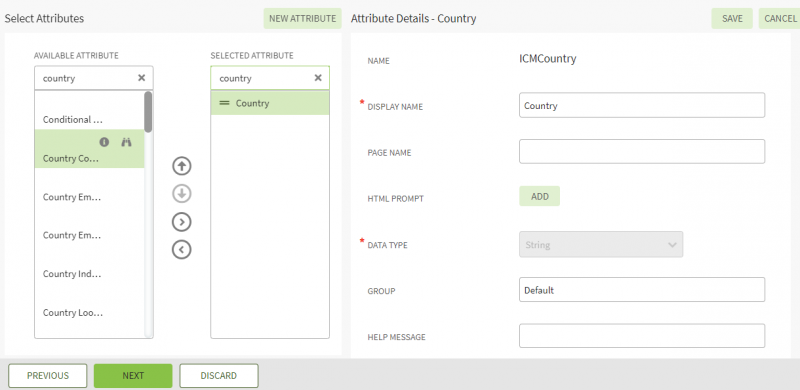Go to the Previous step

point(48,376)
